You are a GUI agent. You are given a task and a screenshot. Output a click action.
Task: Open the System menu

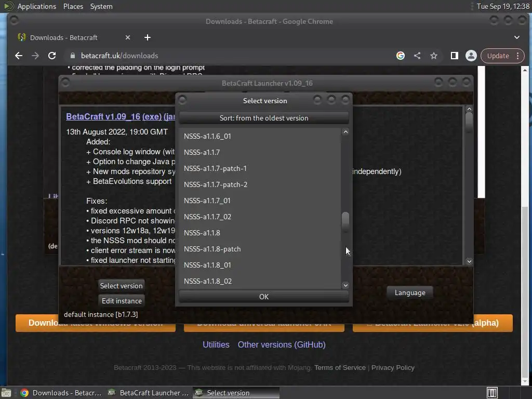[x=101, y=6]
